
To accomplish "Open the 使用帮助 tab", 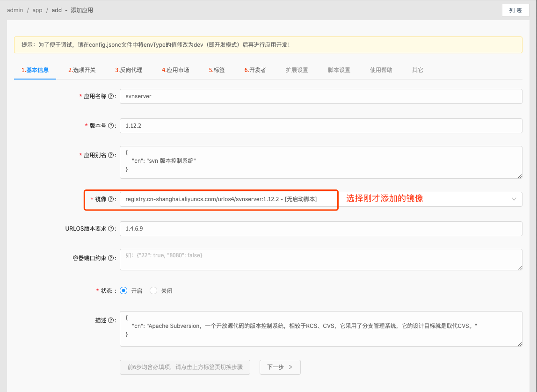I will (381, 70).
